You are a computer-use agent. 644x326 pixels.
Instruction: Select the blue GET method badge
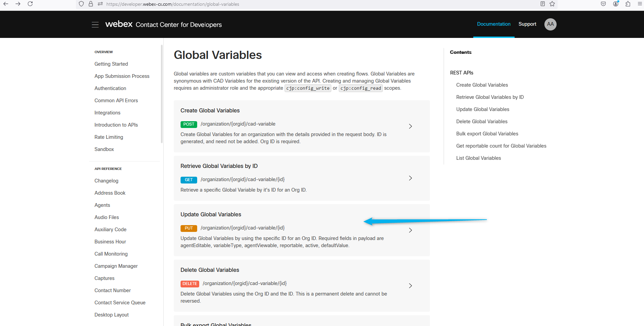tap(189, 180)
